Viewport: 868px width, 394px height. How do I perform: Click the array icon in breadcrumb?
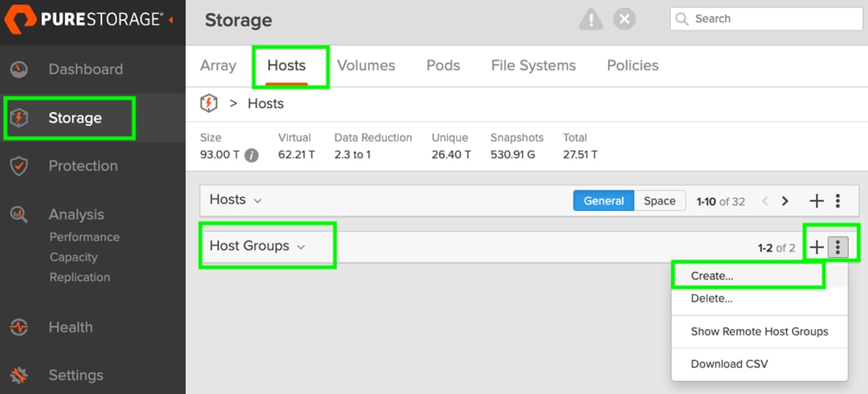coord(210,104)
